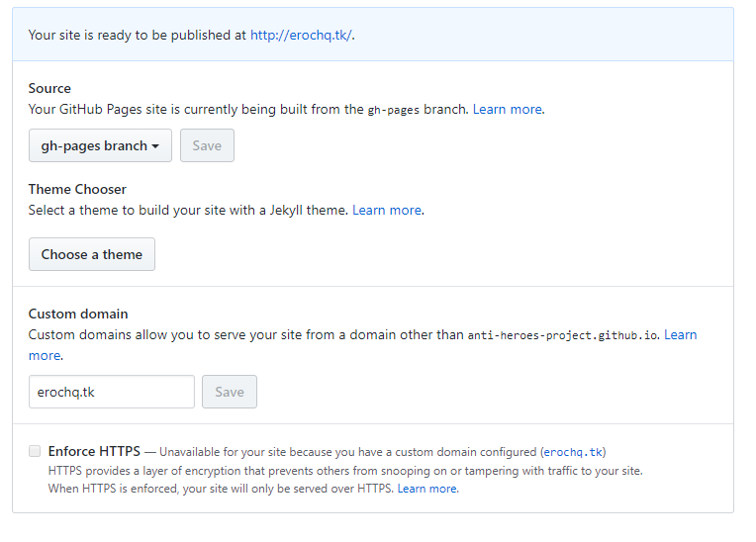Open Learn more about Jekyll themes

[387, 210]
